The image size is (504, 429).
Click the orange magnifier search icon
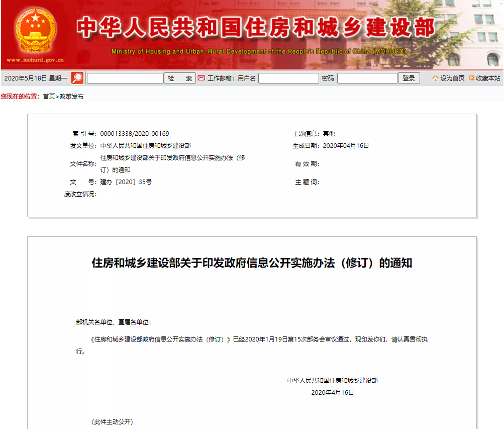tap(77, 78)
